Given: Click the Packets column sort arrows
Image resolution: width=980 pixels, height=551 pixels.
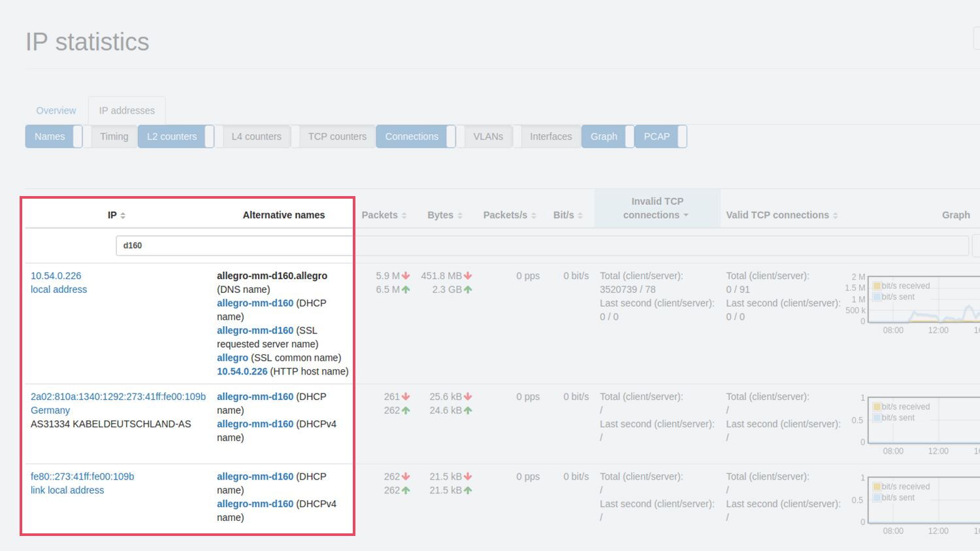Looking at the screenshot, I should [404, 216].
